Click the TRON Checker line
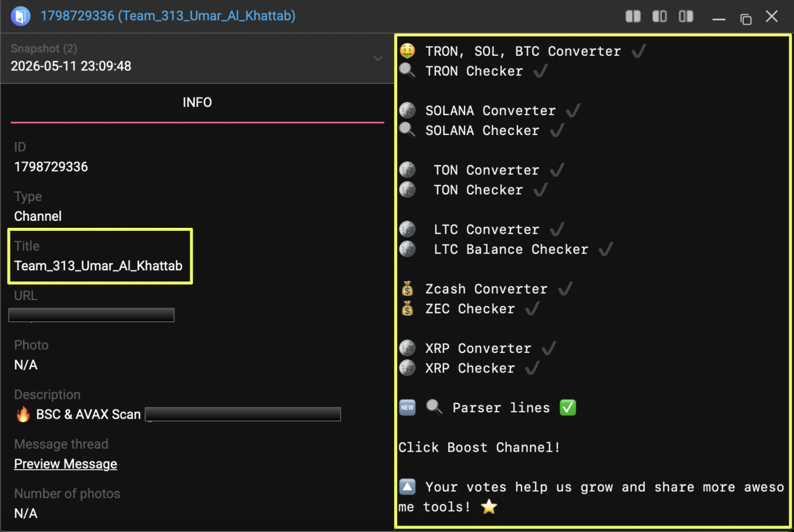Image resolution: width=794 pixels, height=532 pixels. point(474,71)
